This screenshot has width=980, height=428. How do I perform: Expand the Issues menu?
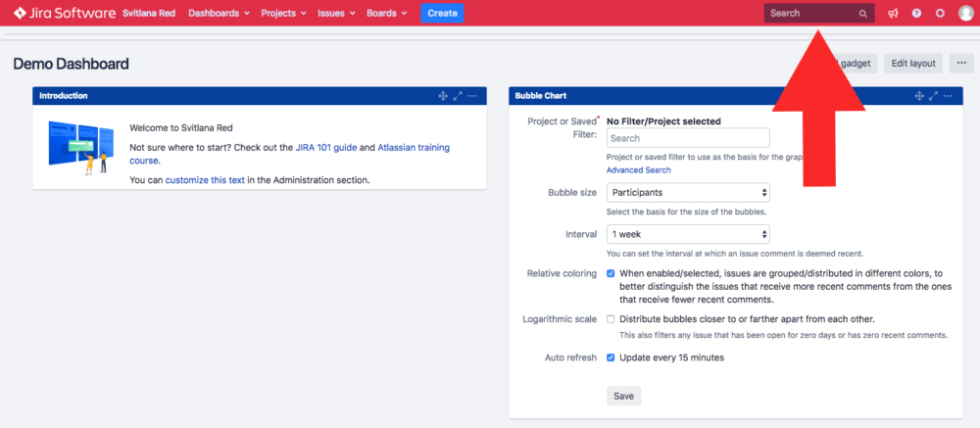(x=336, y=13)
